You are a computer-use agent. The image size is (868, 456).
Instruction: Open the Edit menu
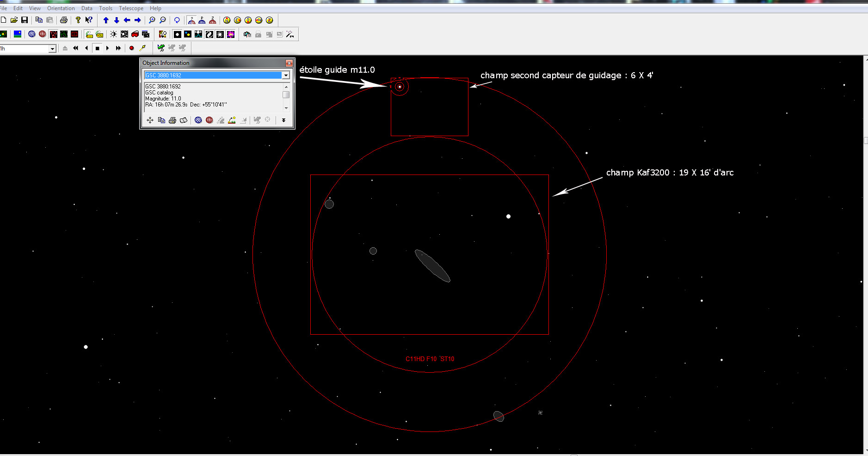coord(18,8)
